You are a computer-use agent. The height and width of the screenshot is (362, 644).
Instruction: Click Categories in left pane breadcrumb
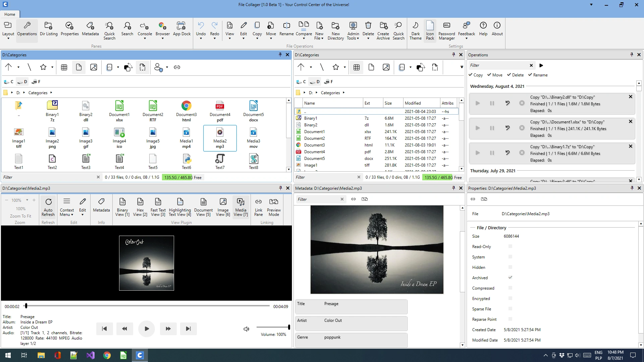pos(38,93)
